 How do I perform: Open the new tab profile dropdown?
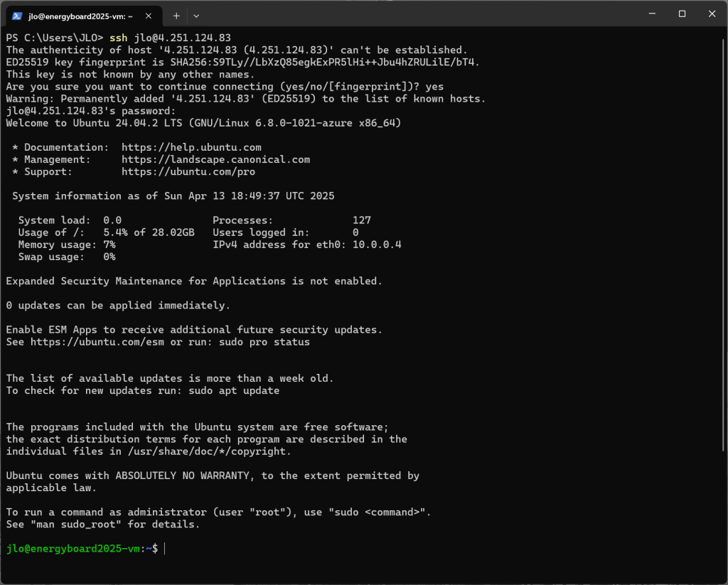(x=196, y=16)
